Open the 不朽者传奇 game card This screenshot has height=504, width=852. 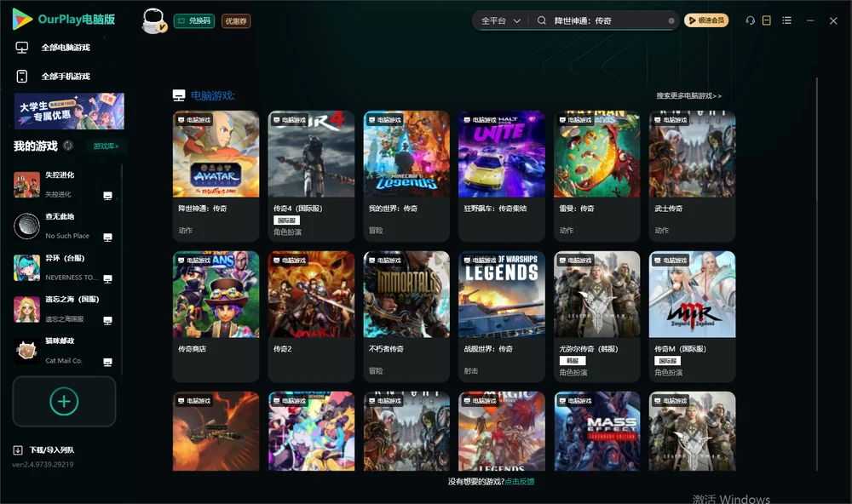[x=406, y=317]
